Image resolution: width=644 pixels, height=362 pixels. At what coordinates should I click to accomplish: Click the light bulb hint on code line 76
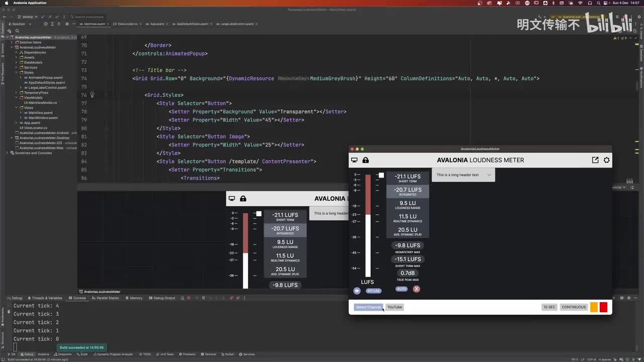(92, 95)
